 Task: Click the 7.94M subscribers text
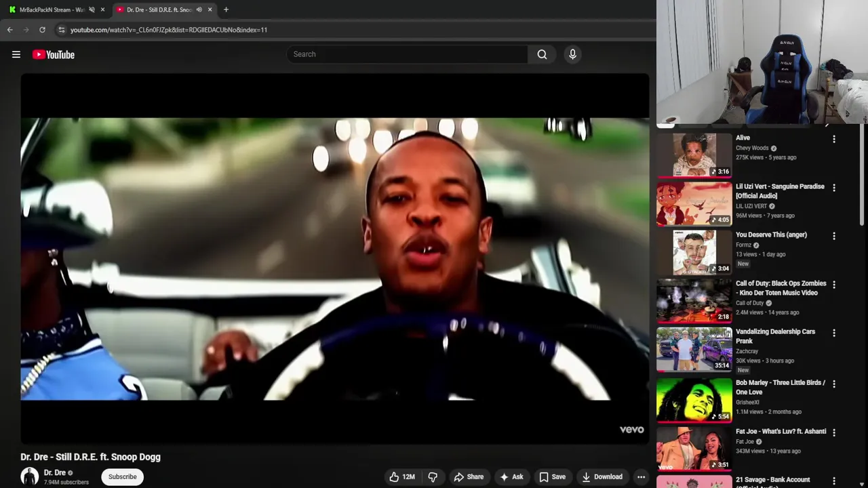coord(66,483)
